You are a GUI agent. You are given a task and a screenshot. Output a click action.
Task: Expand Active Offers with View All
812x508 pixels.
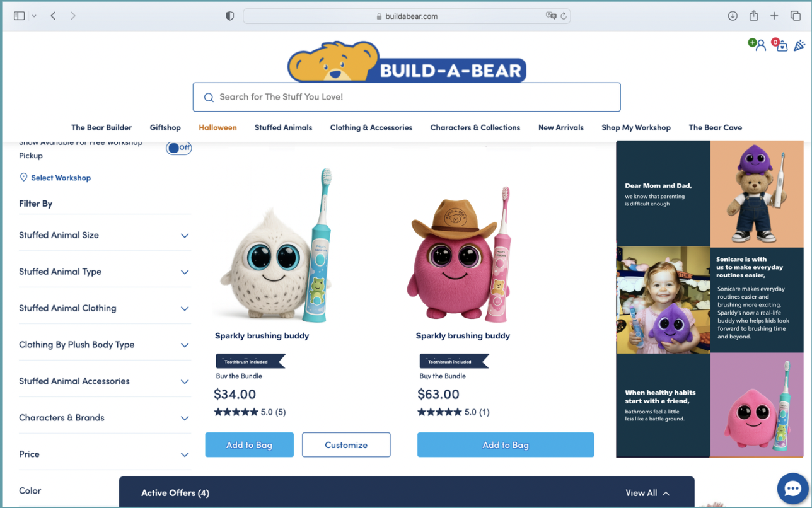click(647, 493)
